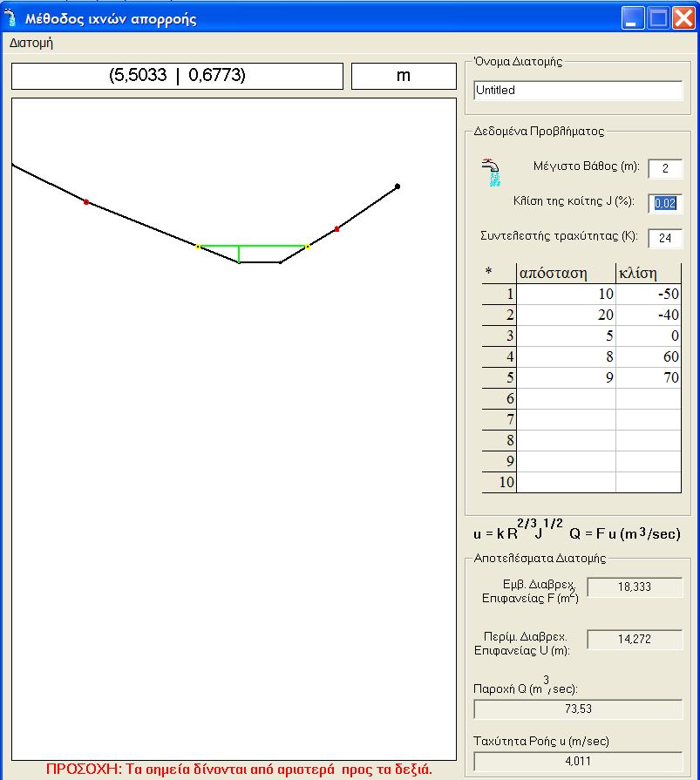Minimize the Μέθοδος ιχνών απορροής window
This screenshot has width=700, height=780.
(x=633, y=18)
